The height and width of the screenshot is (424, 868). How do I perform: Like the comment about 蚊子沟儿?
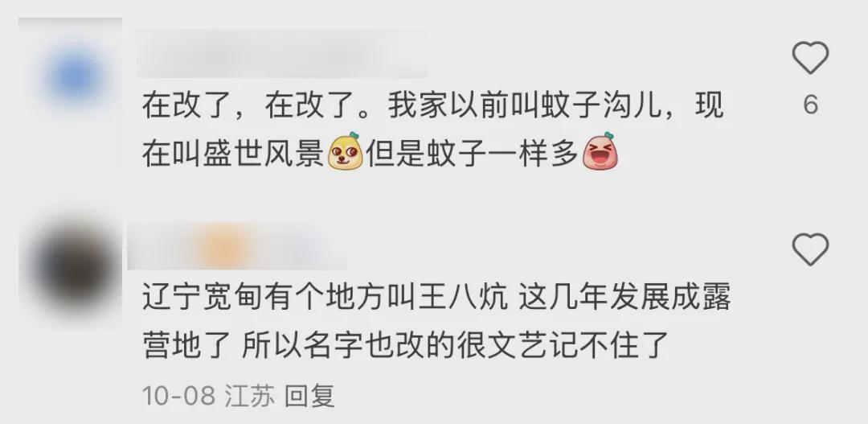810,58
